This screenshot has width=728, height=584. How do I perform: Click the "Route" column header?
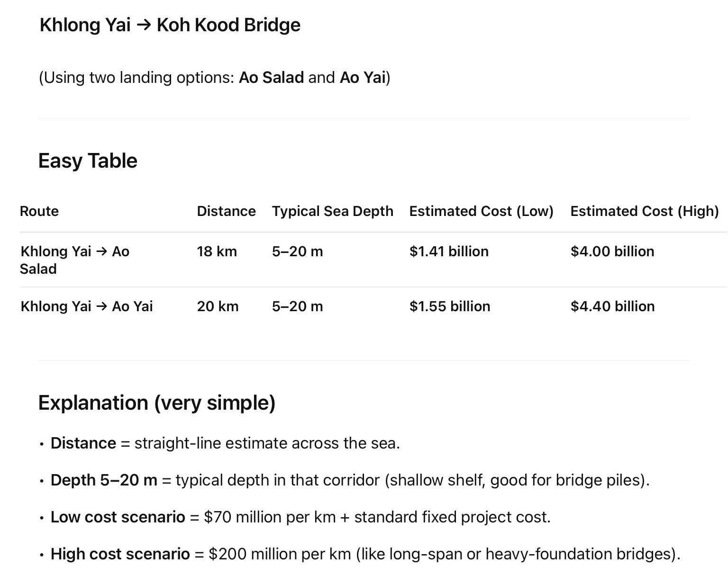(39, 211)
